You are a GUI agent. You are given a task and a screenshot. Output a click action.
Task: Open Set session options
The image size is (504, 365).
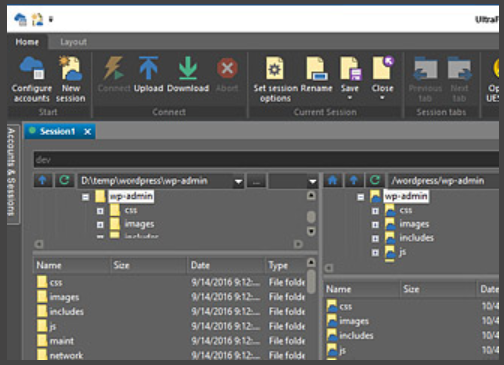pos(275,79)
